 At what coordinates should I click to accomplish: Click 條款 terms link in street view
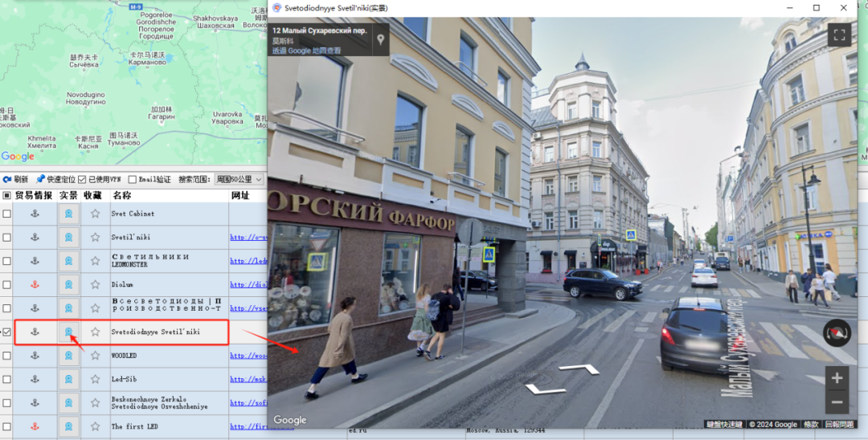(811, 425)
